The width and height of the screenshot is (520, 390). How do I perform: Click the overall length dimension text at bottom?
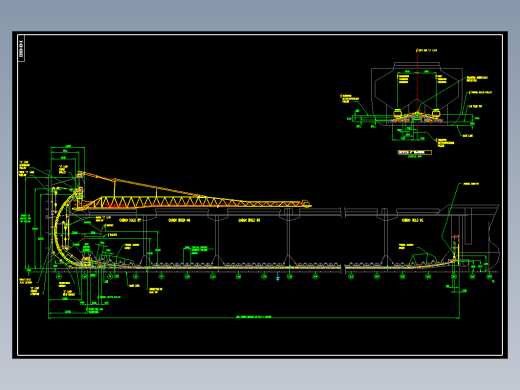(254, 317)
